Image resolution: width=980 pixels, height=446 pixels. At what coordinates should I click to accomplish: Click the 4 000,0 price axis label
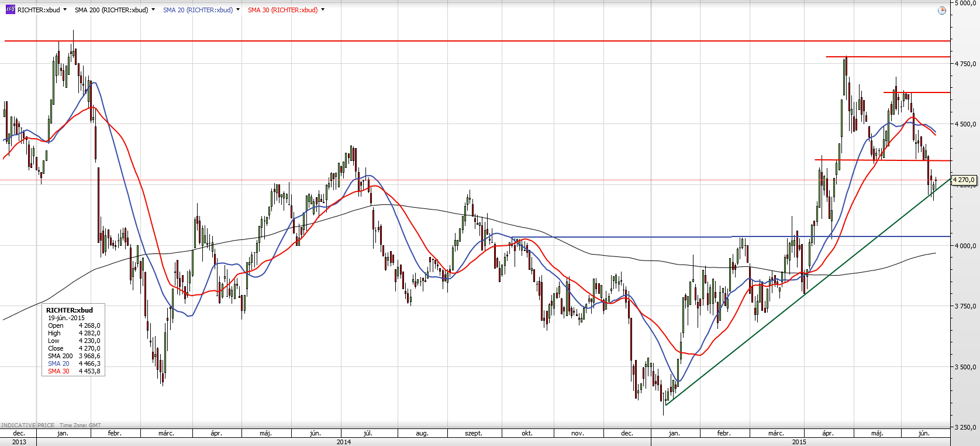[965, 246]
